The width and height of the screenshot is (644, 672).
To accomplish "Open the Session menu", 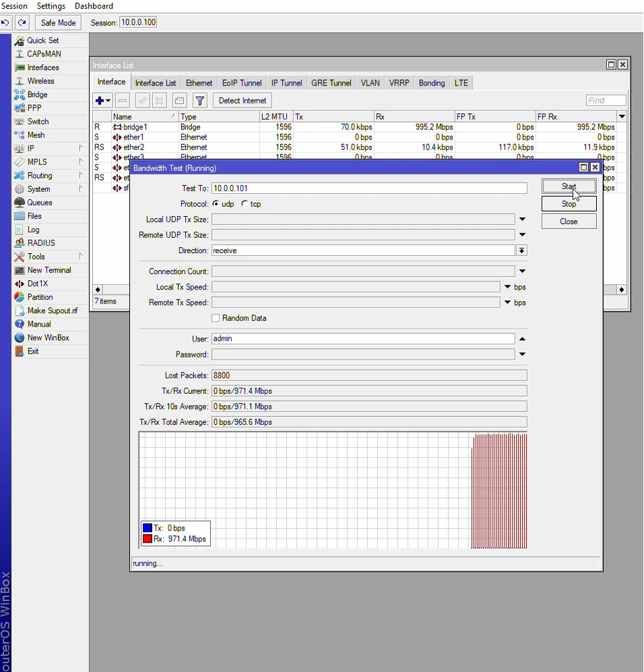I will point(14,6).
